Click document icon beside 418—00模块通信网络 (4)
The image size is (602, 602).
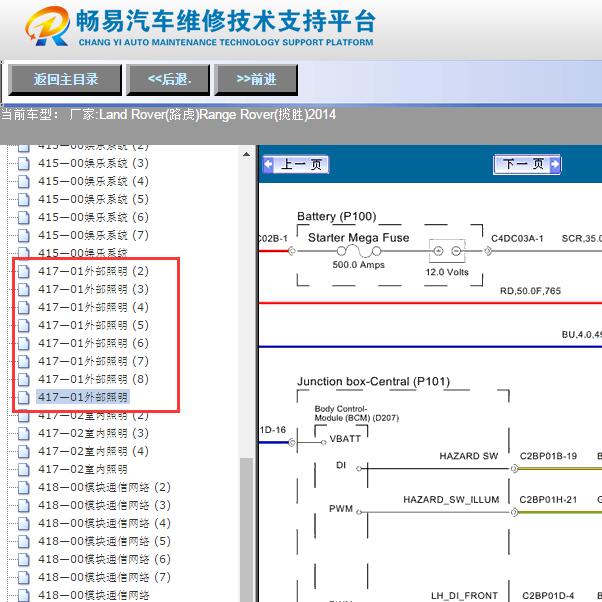(24, 524)
